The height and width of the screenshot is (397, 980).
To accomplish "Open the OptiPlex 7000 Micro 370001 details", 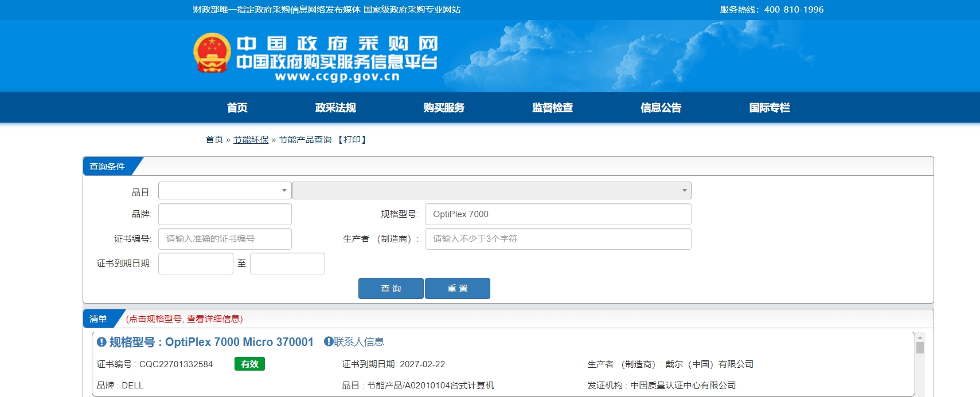I will click(212, 342).
